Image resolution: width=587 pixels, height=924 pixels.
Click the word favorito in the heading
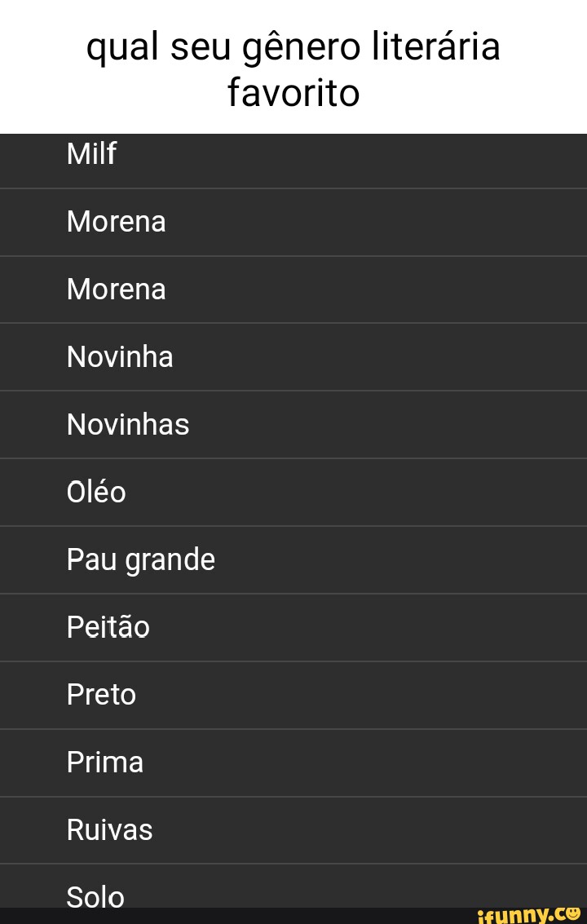pyautogui.click(x=293, y=92)
